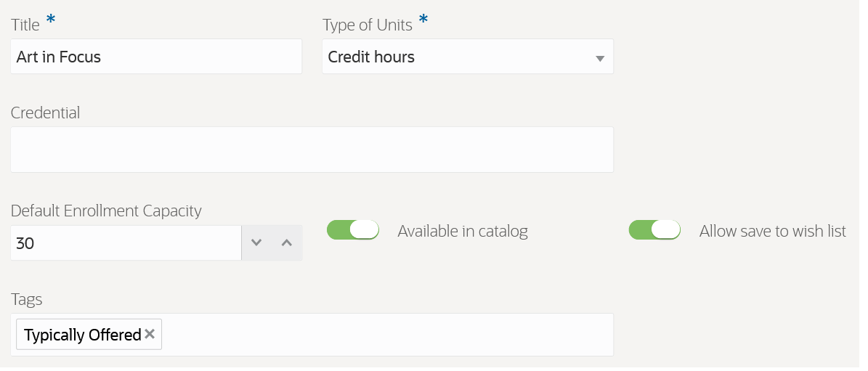Screen dimensions: 868x371
Task: Focus the Title field containing Art in Focus
Action: point(155,57)
